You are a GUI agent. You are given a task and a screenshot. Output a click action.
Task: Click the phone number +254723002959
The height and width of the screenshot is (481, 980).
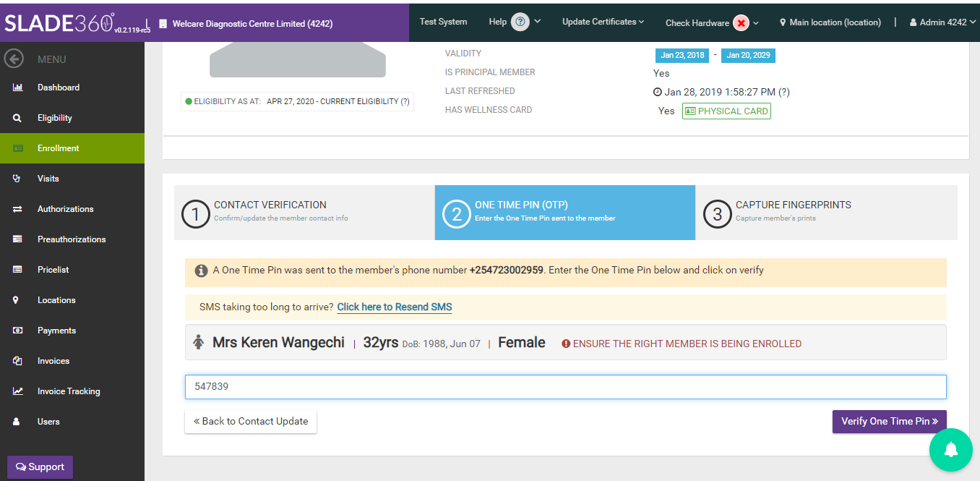pyautogui.click(x=507, y=271)
